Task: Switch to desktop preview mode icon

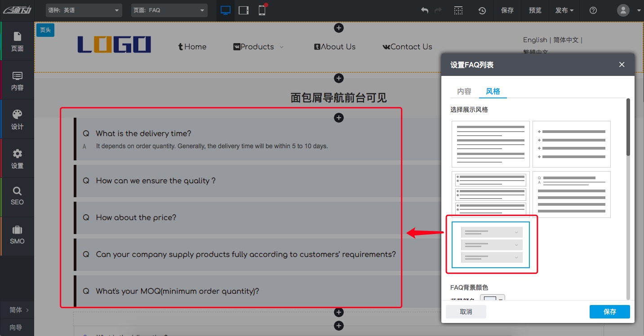Action: point(226,10)
